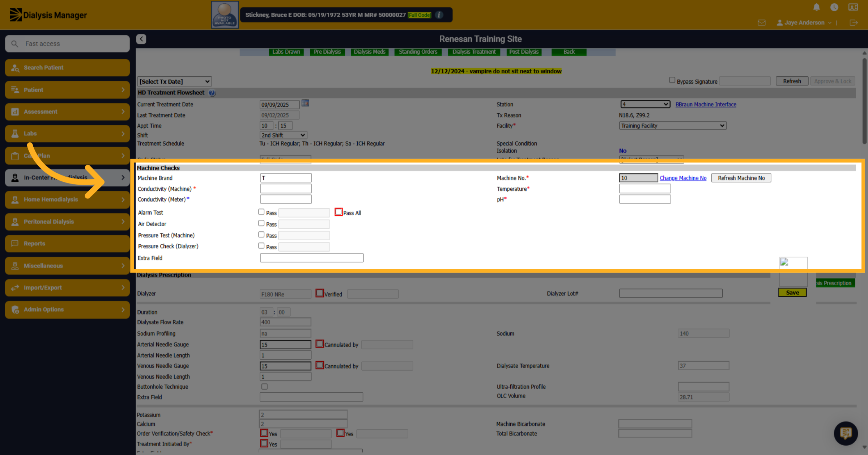The height and width of the screenshot is (455, 868).
Task: Switch to the Pre Dialysis tab
Action: point(327,52)
